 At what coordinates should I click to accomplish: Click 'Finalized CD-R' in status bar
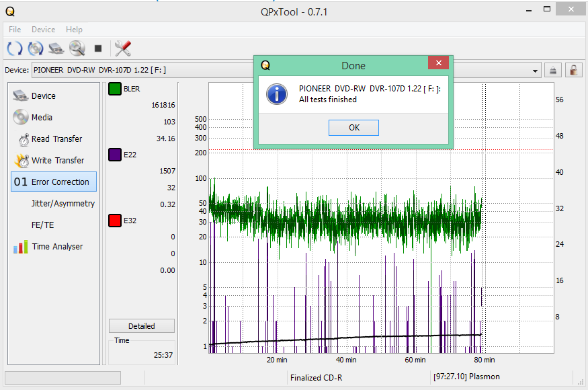pyautogui.click(x=316, y=378)
